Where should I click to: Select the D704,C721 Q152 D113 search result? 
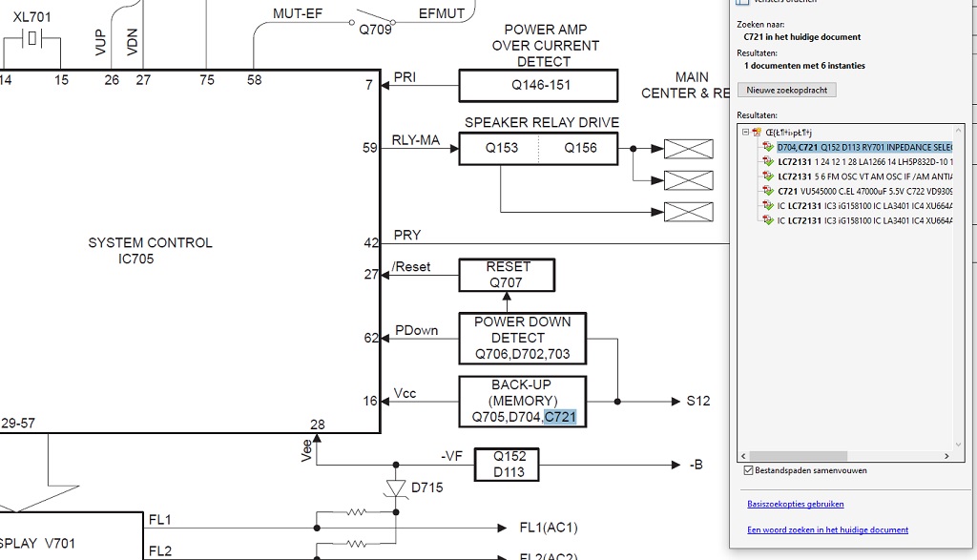pyautogui.click(x=864, y=147)
